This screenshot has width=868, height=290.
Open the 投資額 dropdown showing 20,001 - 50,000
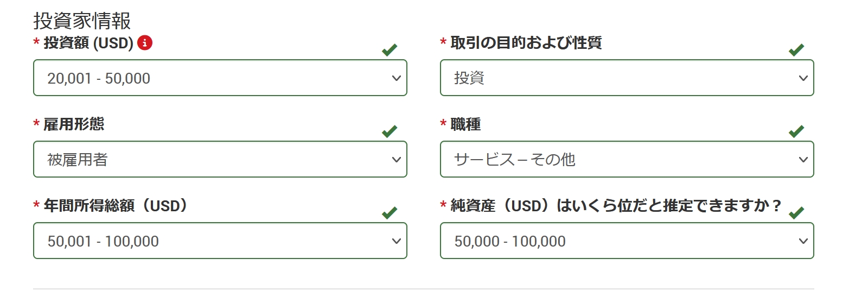click(220, 78)
